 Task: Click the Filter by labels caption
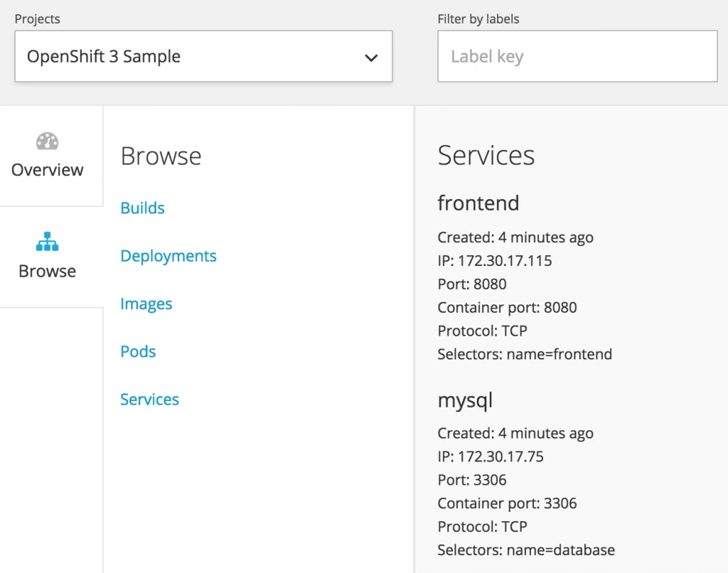(x=478, y=19)
